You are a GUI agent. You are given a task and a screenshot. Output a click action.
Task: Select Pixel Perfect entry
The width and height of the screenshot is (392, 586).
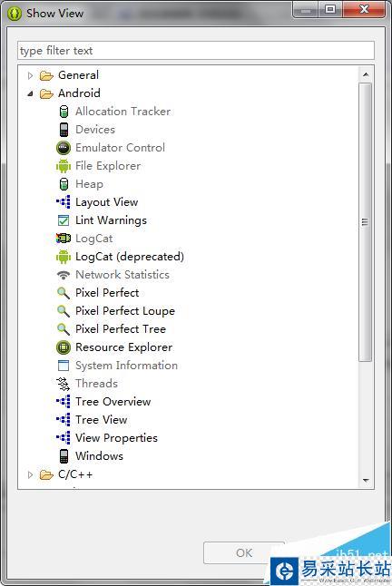coord(107,293)
